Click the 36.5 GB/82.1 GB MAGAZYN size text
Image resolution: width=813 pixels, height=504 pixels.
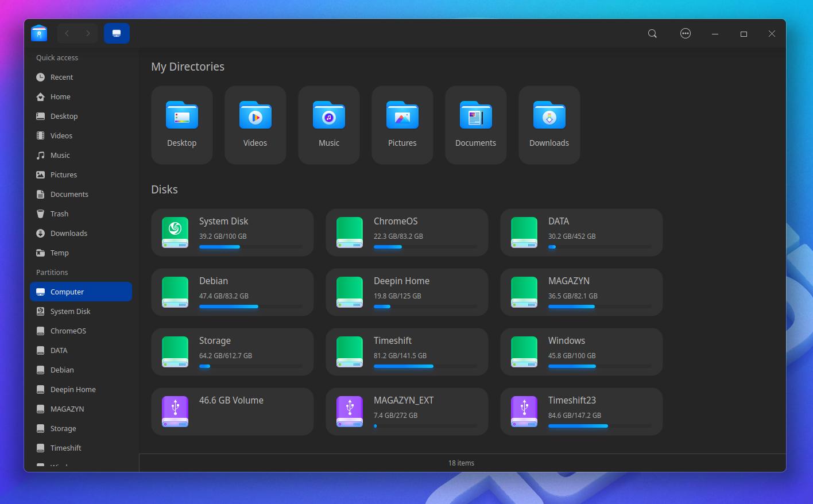click(x=573, y=296)
